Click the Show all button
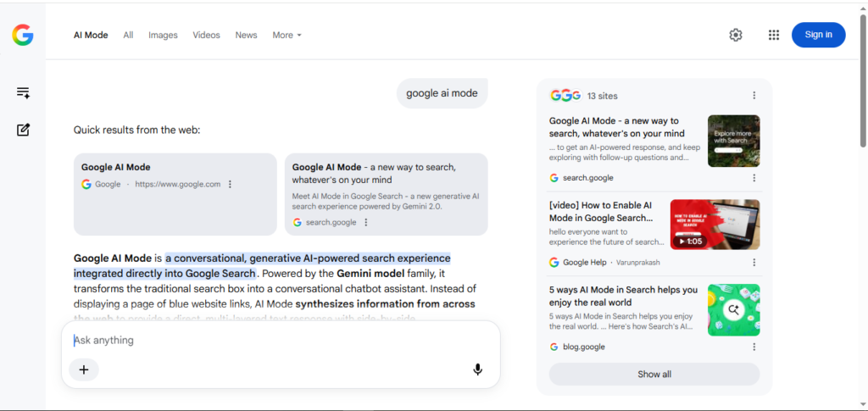868x411 pixels. pos(654,374)
